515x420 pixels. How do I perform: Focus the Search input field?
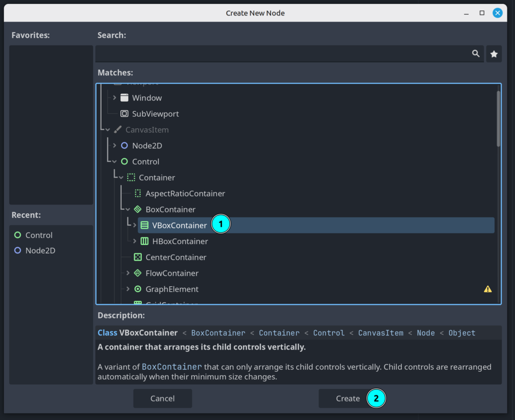[282, 54]
